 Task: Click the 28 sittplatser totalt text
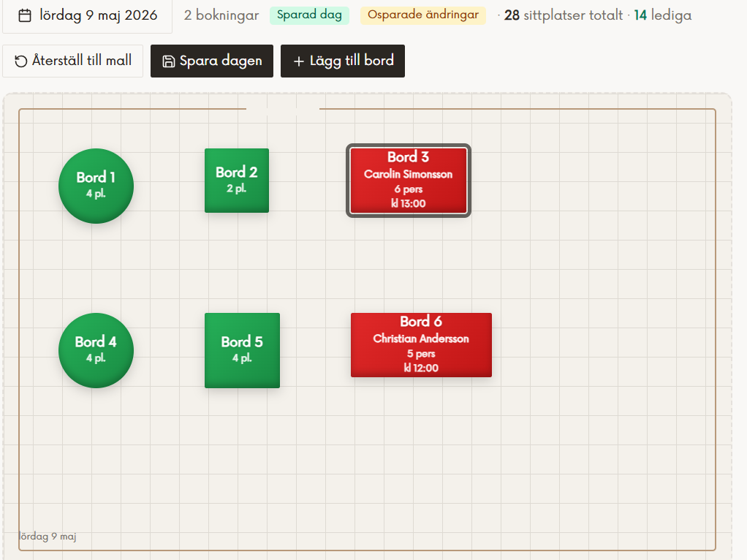point(564,15)
